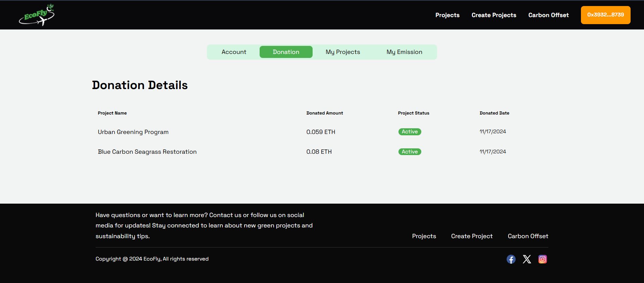Open the X (Twitter) icon in the footer
The image size is (644, 283).
(527, 259)
